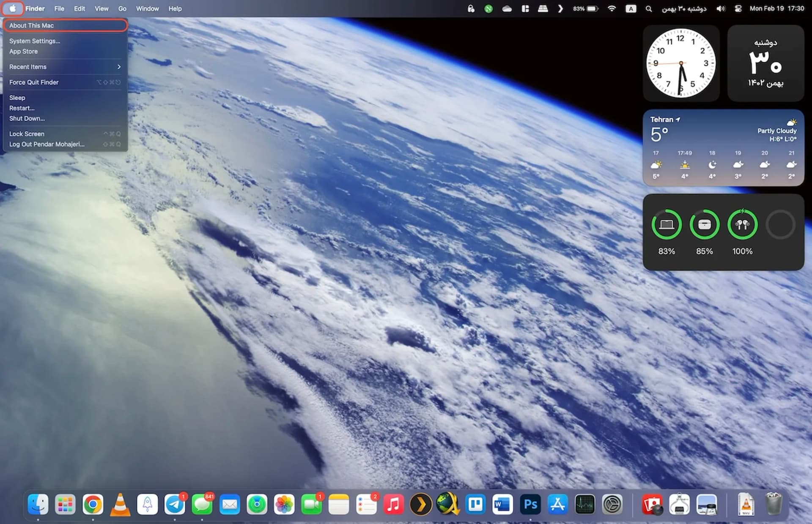This screenshot has height=524, width=812.
Task: Open Telegram in the Dock
Action: pyautogui.click(x=175, y=504)
